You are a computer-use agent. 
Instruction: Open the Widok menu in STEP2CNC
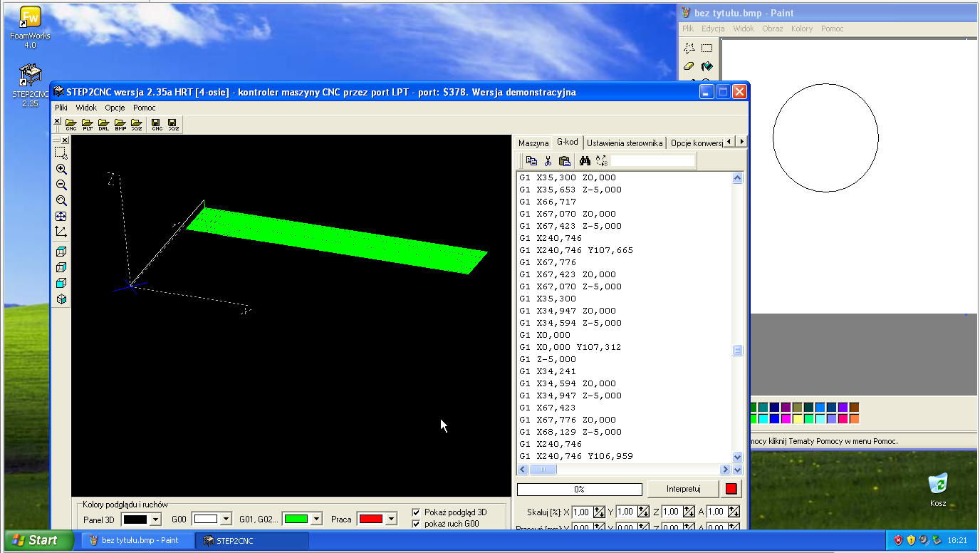(86, 108)
